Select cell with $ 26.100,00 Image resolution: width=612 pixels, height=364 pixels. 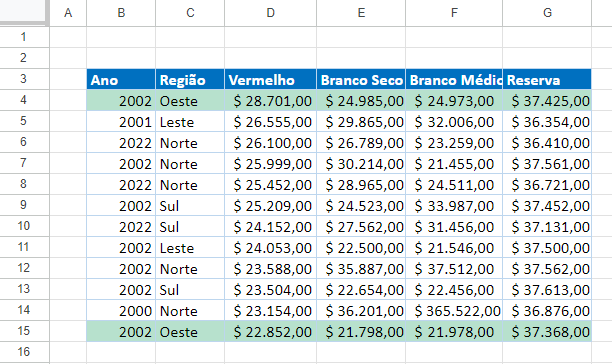pos(270,143)
